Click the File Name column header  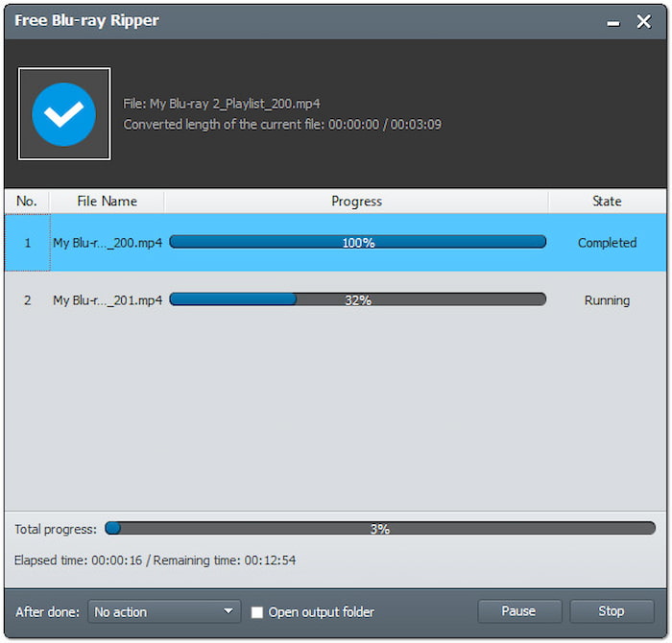[107, 202]
